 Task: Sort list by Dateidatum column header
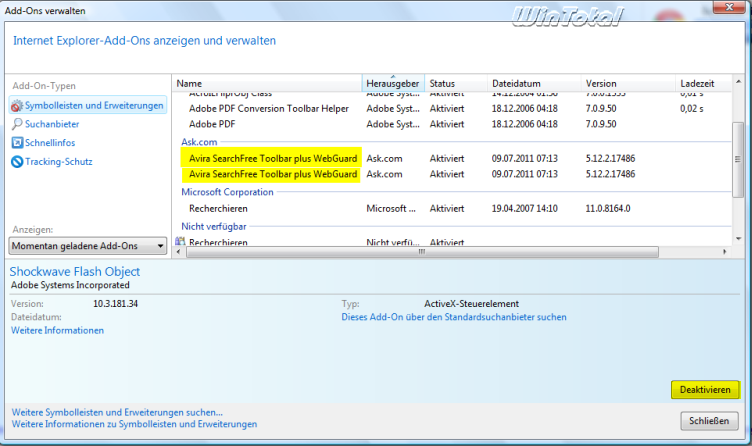click(x=534, y=83)
